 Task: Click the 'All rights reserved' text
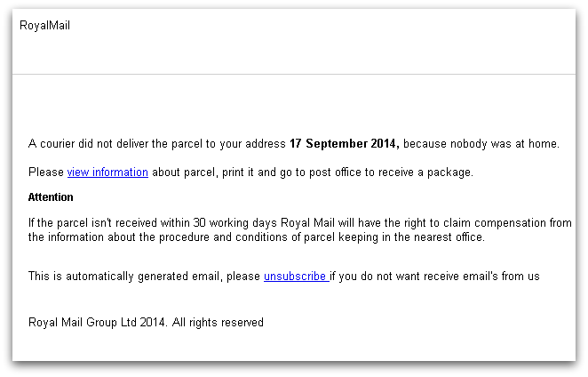[x=218, y=323]
